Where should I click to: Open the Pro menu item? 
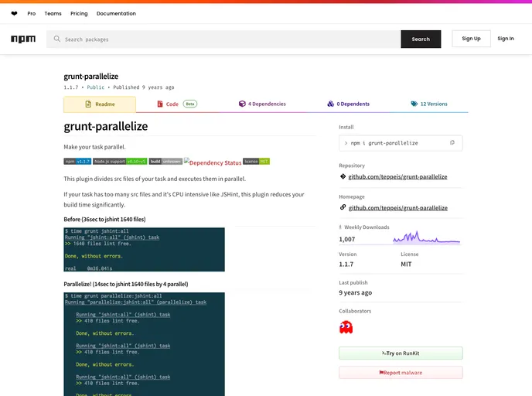[32, 14]
